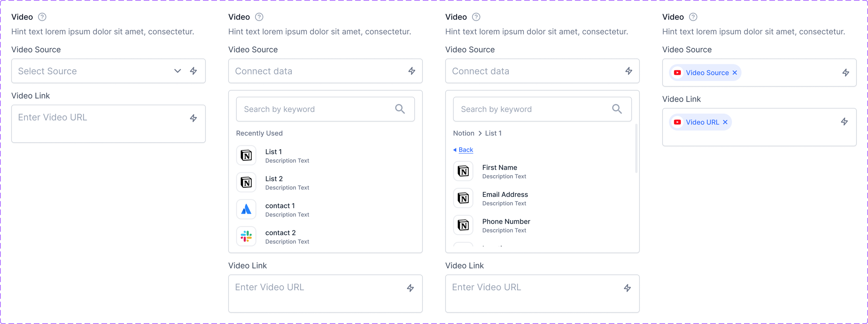
Task: Click lightning icon in the Video Source chip field
Action: point(846,73)
